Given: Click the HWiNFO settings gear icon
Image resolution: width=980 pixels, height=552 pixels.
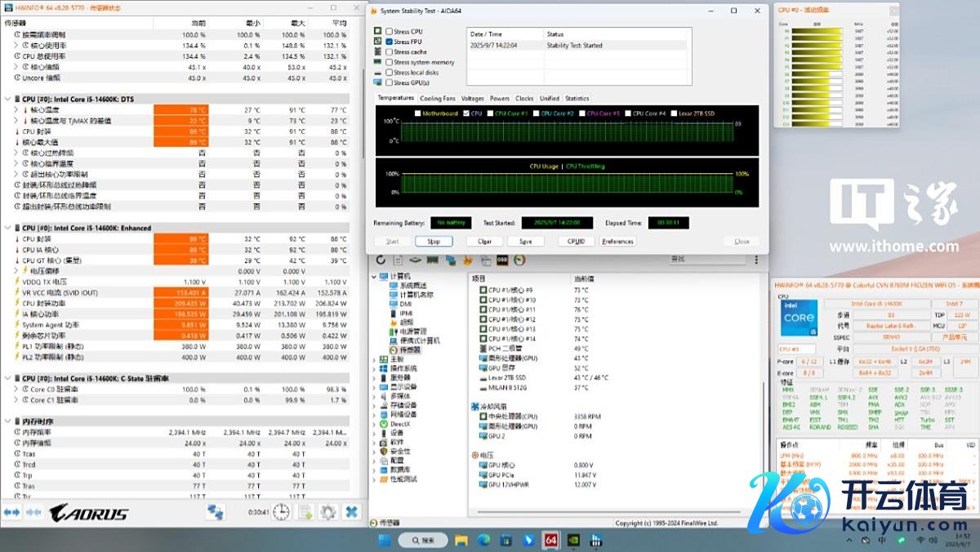Looking at the screenshot, I should point(328,512).
